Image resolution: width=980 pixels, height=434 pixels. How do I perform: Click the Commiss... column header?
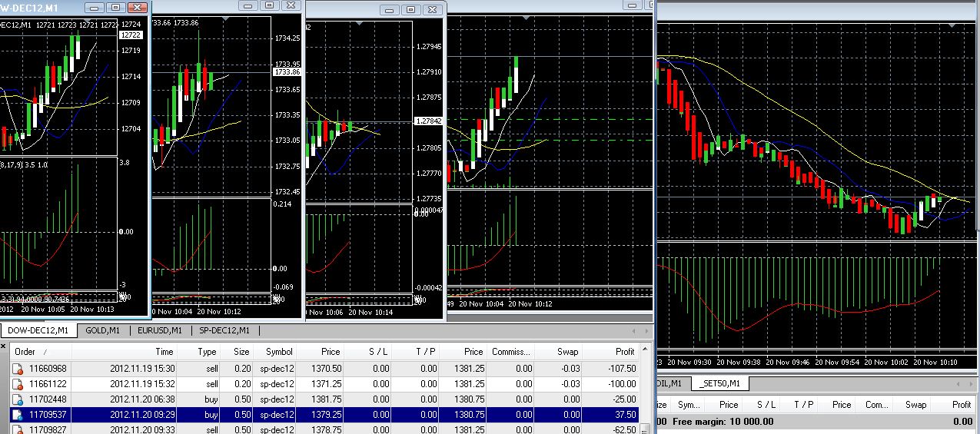point(512,351)
